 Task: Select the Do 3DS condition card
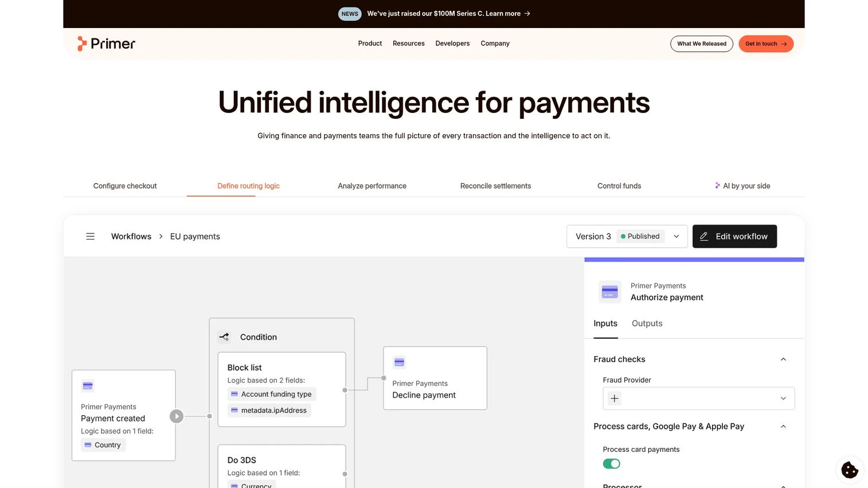point(281,466)
